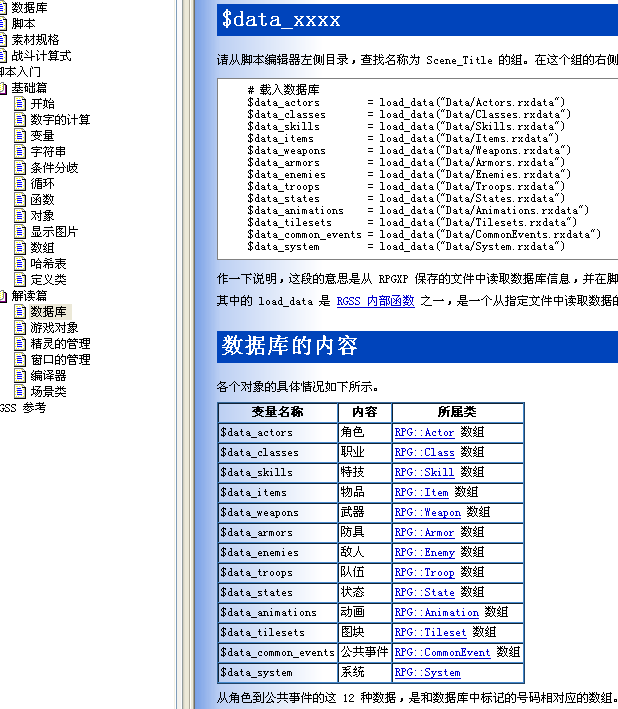Click the page icon beside 精灵的管理
The width and height of the screenshot is (618, 709).
coord(20,344)
